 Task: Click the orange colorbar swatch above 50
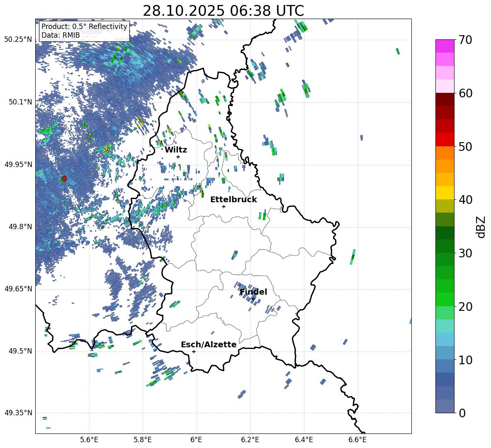click(x=445, y=153)
